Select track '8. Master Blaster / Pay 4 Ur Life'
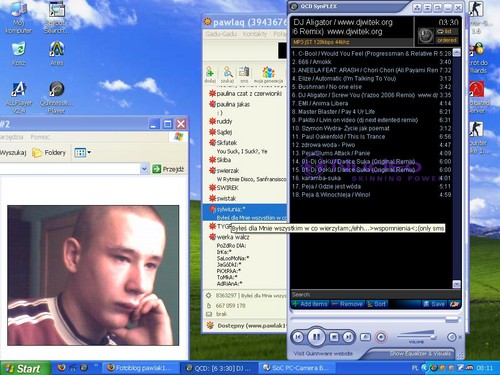The width and height of the screenshot is (500, 375). pos(371,112)
